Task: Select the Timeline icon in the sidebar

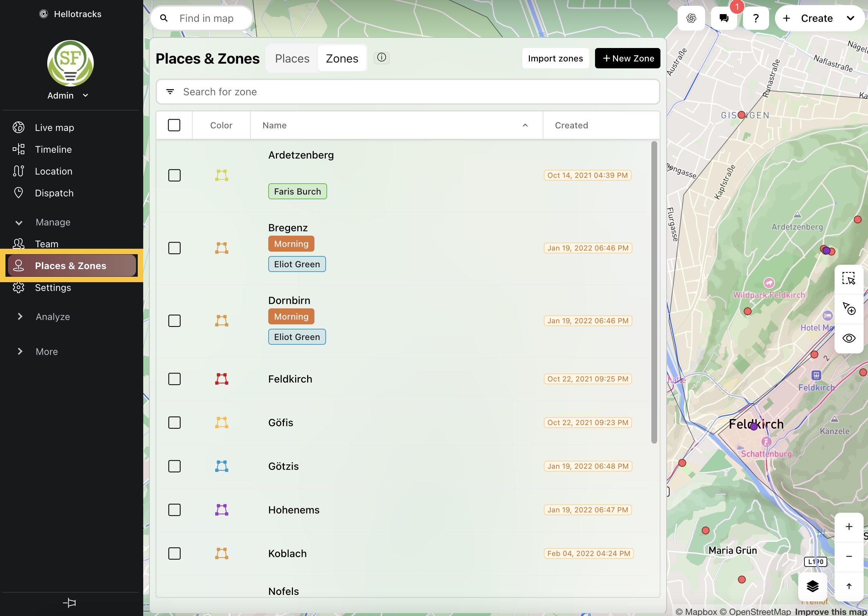Action: tap(19, 149)
